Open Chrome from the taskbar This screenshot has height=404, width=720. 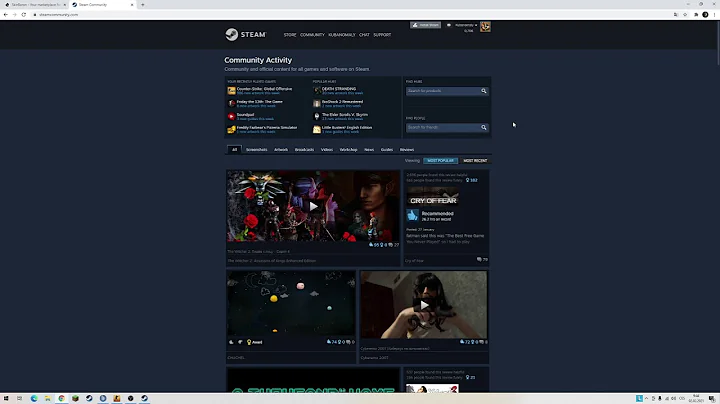pos(62,398)
